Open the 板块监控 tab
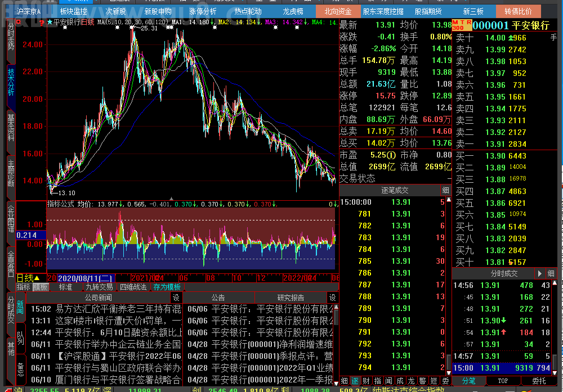 click(73, 11)
